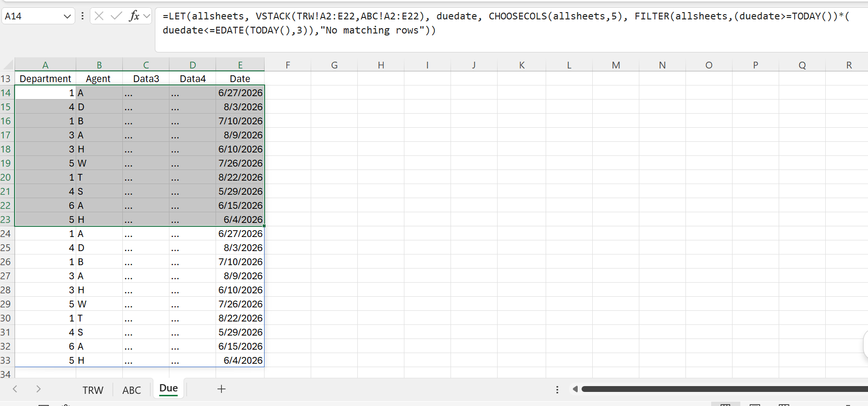Select column E header
The height and width of the screenshot is (406, 868).
(x=240, y=65)
